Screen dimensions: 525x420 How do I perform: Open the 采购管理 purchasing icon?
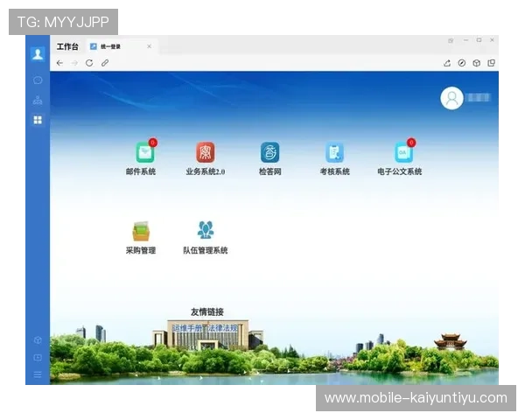coord(141,231)
